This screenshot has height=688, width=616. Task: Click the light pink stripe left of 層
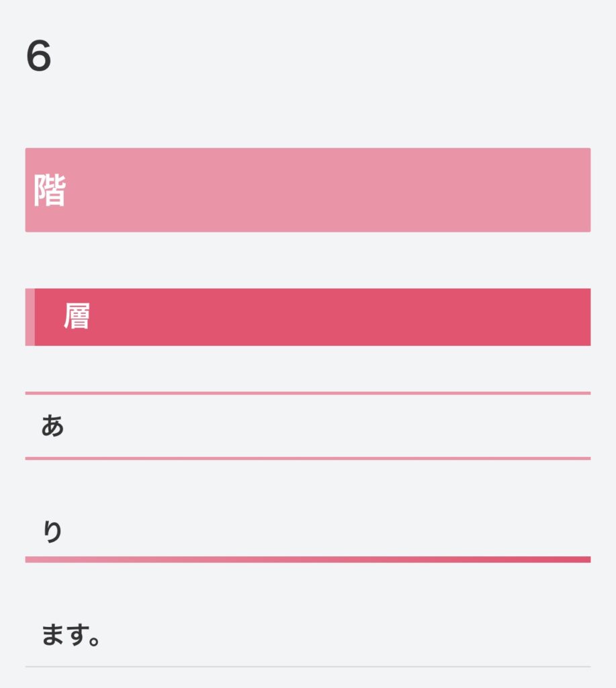[30, 317]
